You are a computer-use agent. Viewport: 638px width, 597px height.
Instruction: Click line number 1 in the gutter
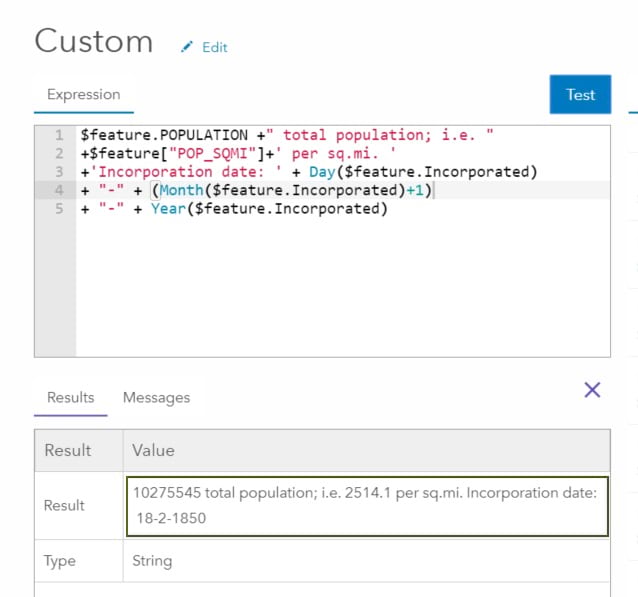pos(59,135)
